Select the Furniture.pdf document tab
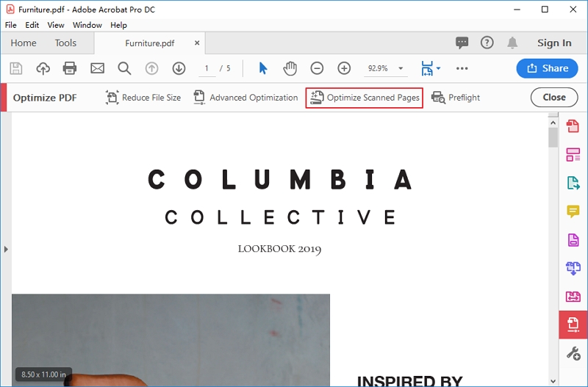Screen dimensions: 588x387 coord(150,43)
